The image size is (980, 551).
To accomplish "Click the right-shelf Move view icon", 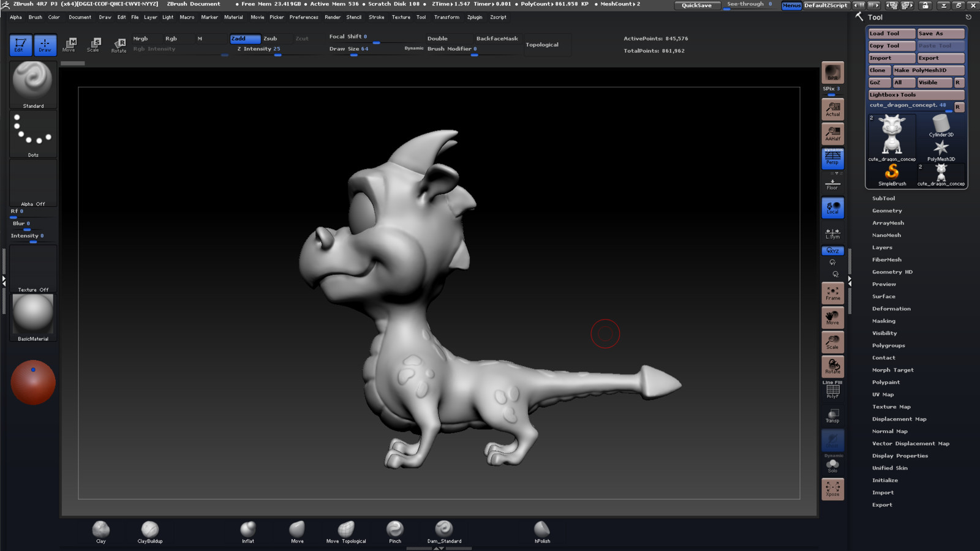I will click(832, 318).
